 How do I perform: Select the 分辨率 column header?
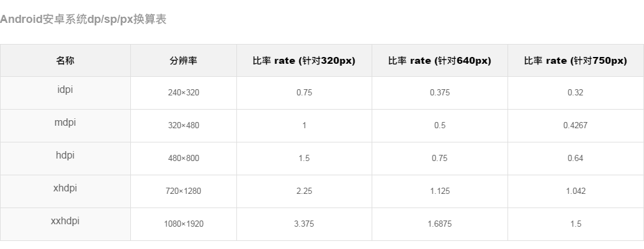[x=184, y=60]
